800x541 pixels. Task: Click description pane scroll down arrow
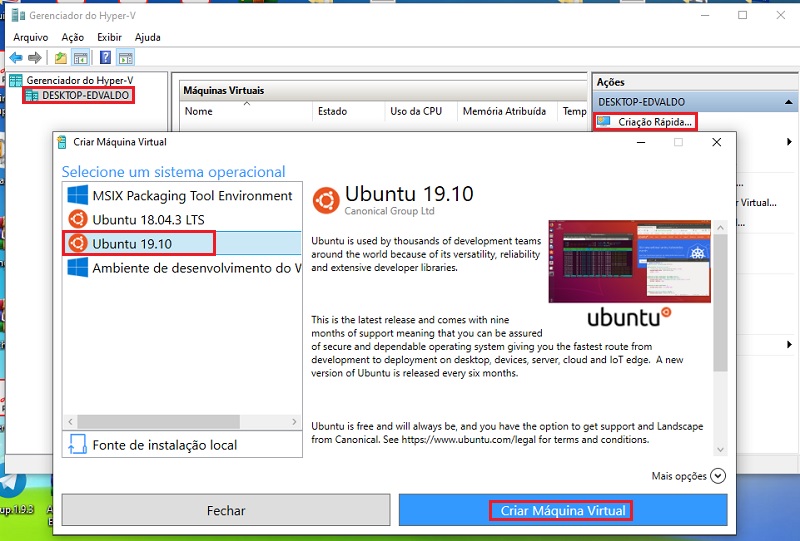[720, 449]
